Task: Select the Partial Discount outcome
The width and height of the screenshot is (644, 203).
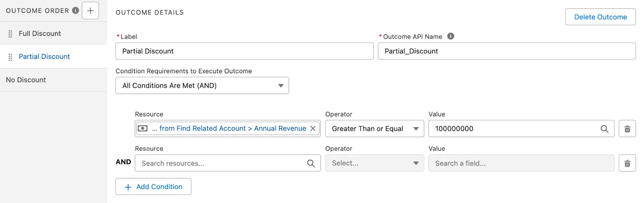Action: (x=44, y=56)
